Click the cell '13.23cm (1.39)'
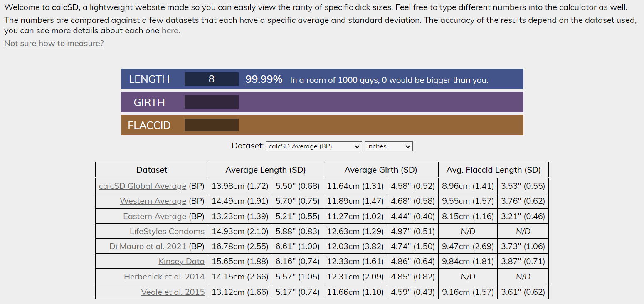The width and height of the screenshot is (644, 304). coord(240,216)
